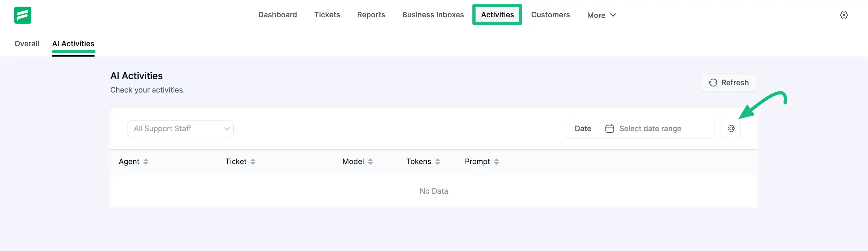Open the Business Inboxes section
The image size is (868, 251).
433,15
